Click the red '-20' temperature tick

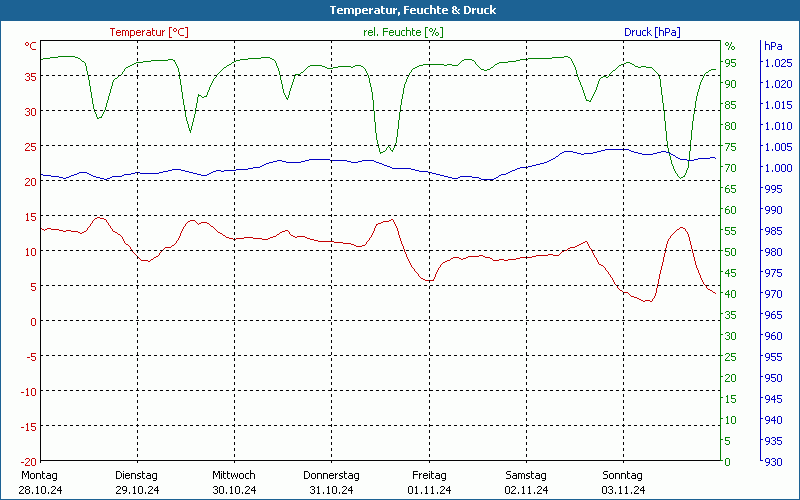point(29,461)
